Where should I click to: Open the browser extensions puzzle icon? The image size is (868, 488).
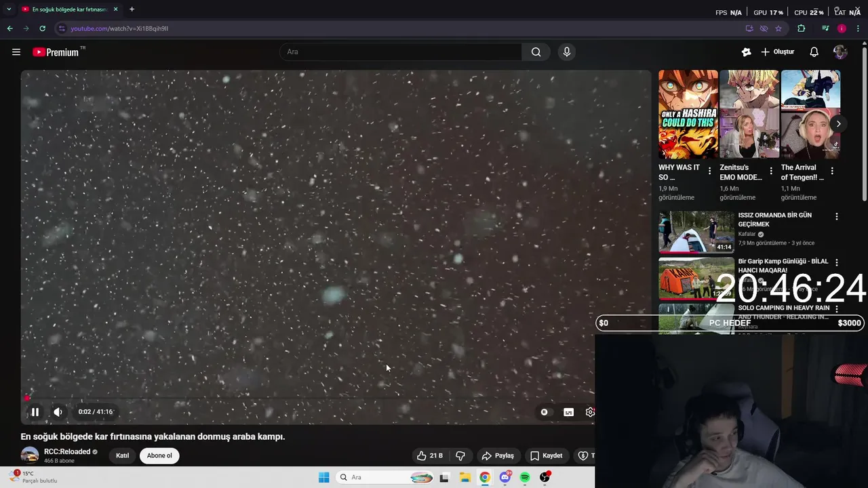coord(802,28)
